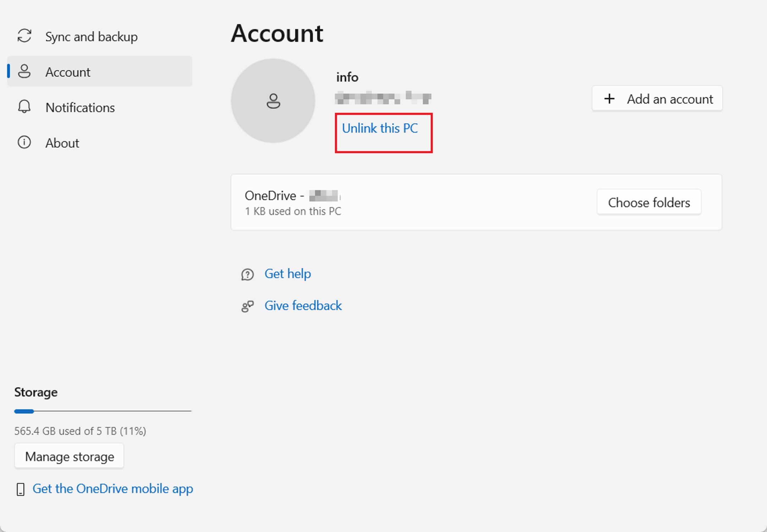Open the Sync and backup section
The image size is (767, 532).
(x=91, y=37)
